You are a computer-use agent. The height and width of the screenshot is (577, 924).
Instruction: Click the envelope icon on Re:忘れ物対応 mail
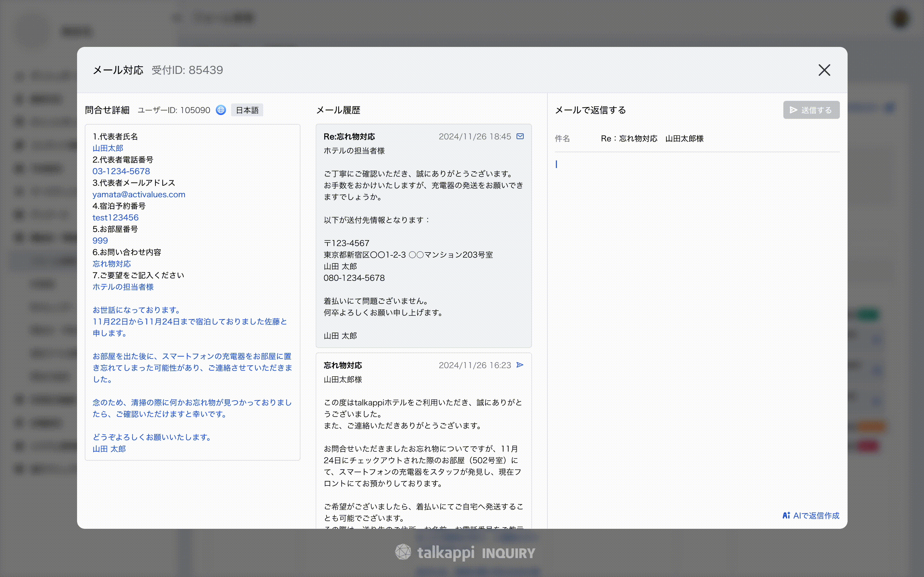[520, 136]
